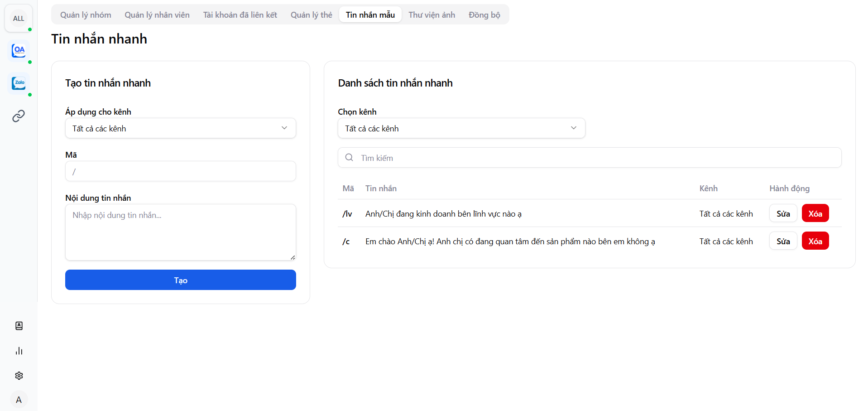
Task: Click the 'Mã' code input field
Action: 180,172
